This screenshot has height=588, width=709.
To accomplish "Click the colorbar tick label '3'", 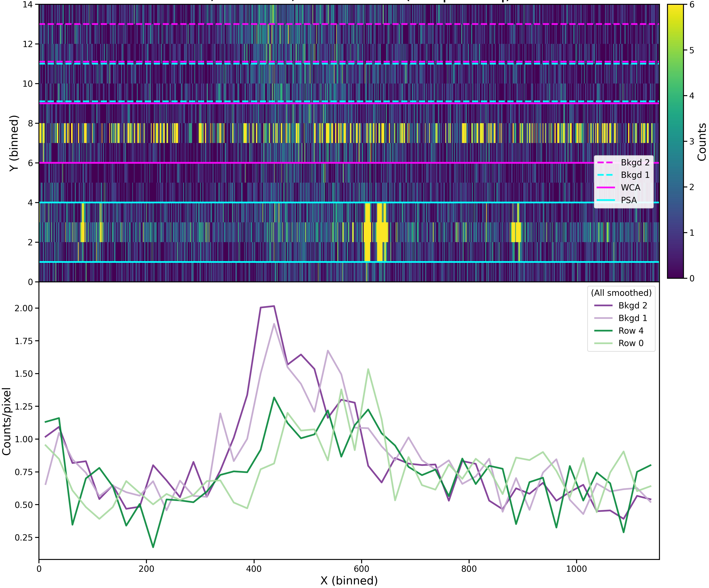I will [x=692, y=142].
